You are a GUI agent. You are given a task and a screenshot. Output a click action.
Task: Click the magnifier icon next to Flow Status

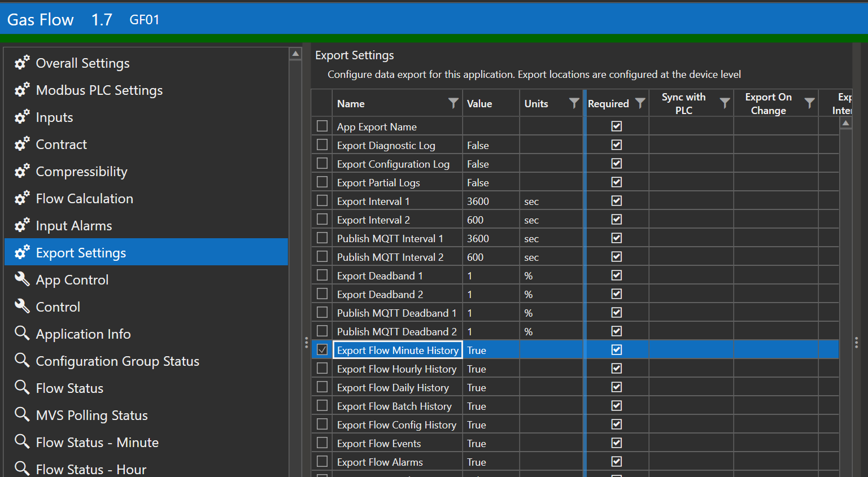[x=22, y=387]
